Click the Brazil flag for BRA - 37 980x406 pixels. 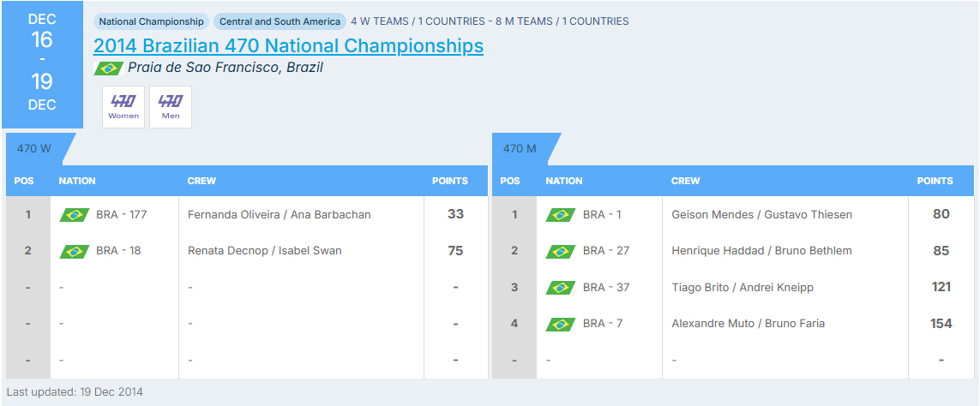(x=561, y=287)
